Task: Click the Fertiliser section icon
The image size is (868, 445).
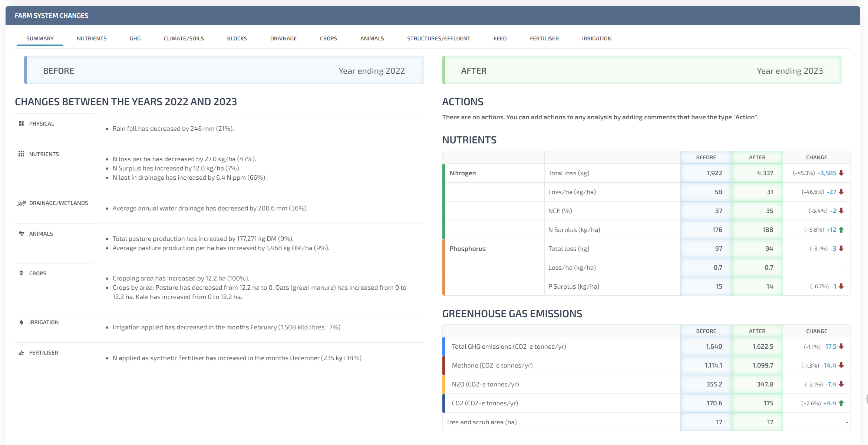Action: pyautogui.click(x=21, y=352)
